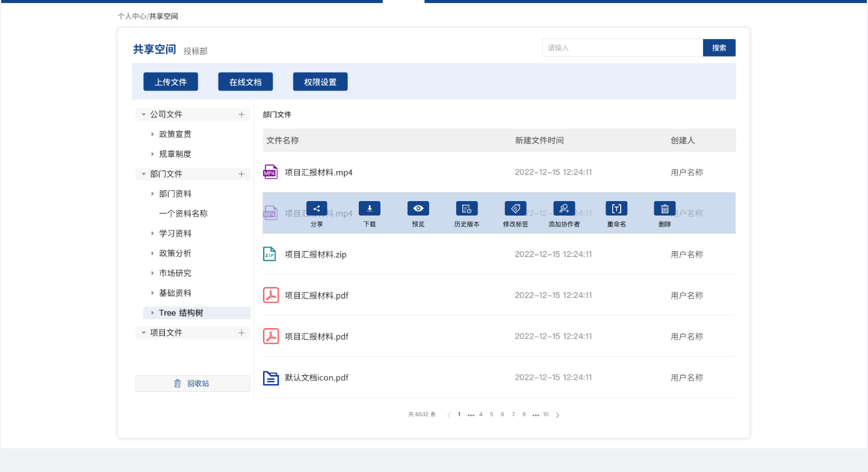The width and height of the screenshot is (868, 472).
Task: Click the 新建文件时间 column header
Action: point(539,140)
